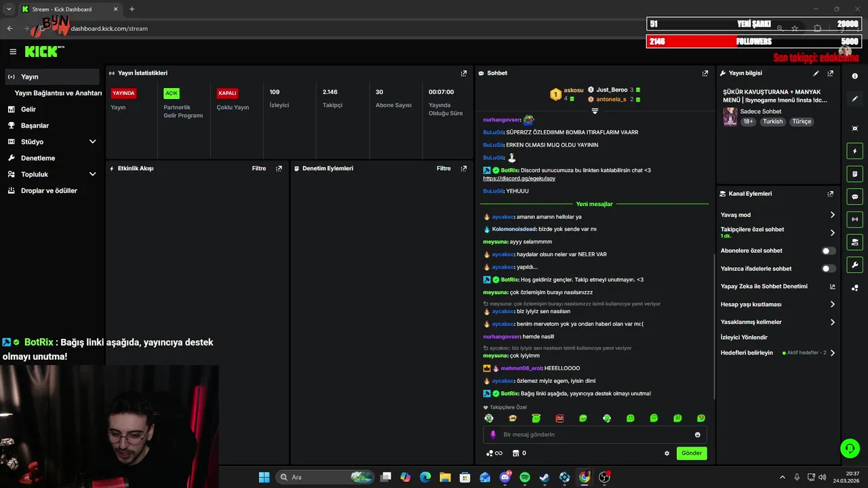Open Yavaş mod options chevron
Image resolution: width=868 pixels, height=488 pixels.
(832, 215)
